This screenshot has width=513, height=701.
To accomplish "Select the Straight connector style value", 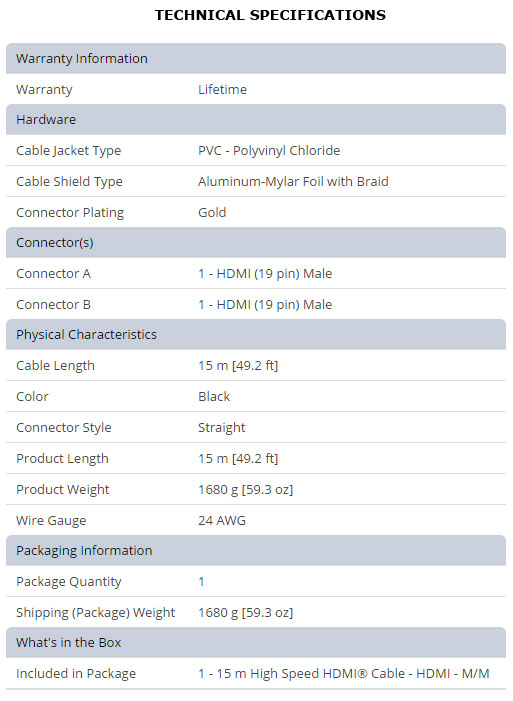I will pos(221,428).
